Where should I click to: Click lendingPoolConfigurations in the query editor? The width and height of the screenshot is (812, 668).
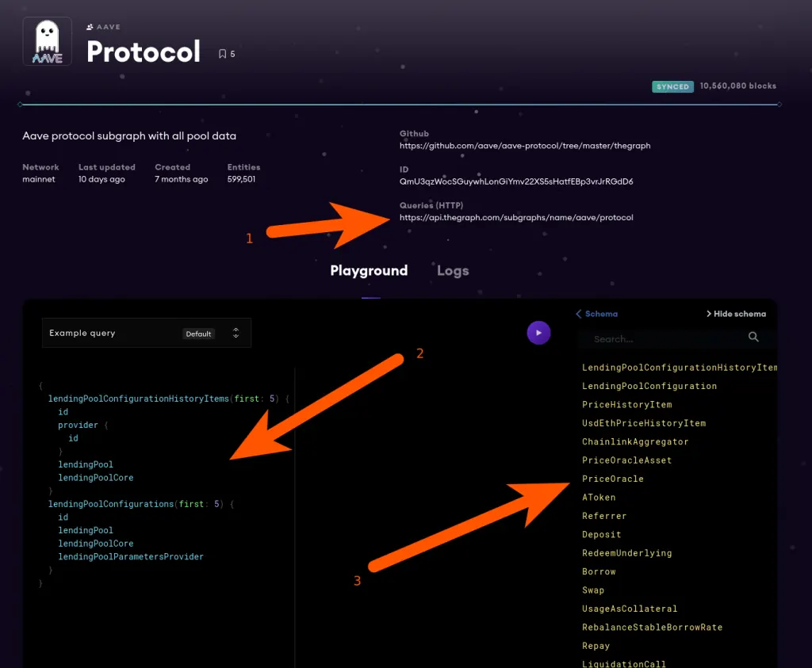point(111,504)
